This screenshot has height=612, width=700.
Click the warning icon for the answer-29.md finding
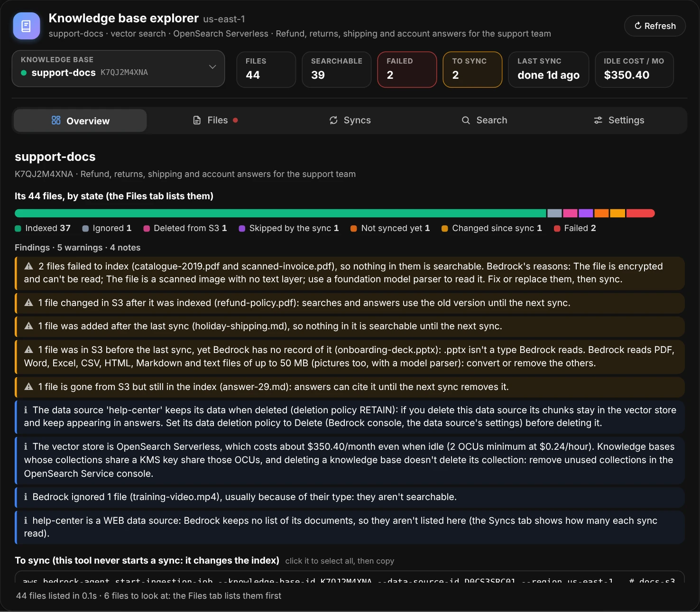click(29, 387)
